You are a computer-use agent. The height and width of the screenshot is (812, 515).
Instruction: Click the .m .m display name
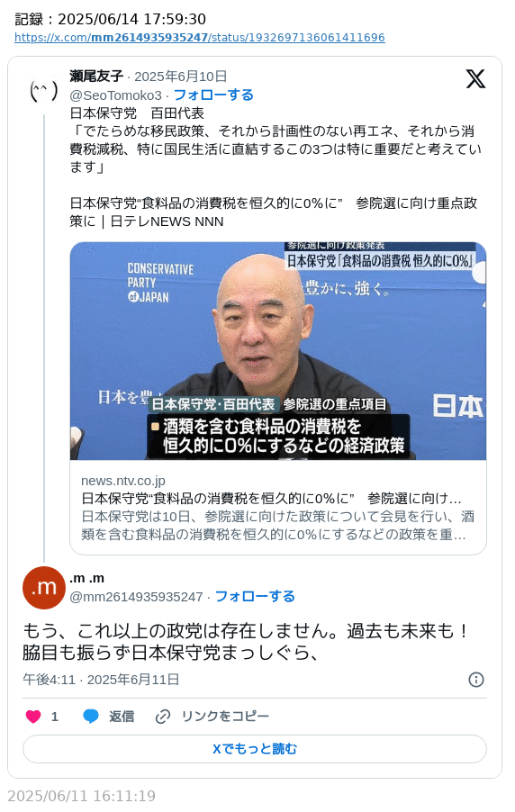(87, 578)
